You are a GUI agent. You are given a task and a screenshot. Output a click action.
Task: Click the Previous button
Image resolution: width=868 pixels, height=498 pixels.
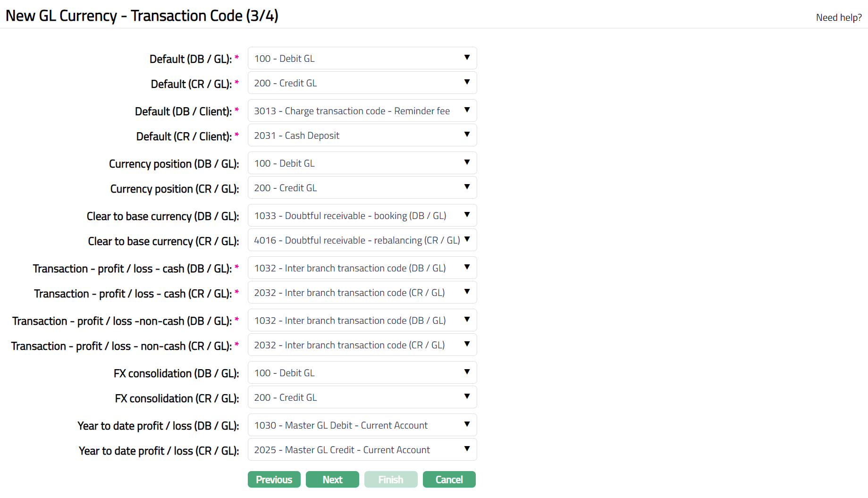click(x=274, y=480)
